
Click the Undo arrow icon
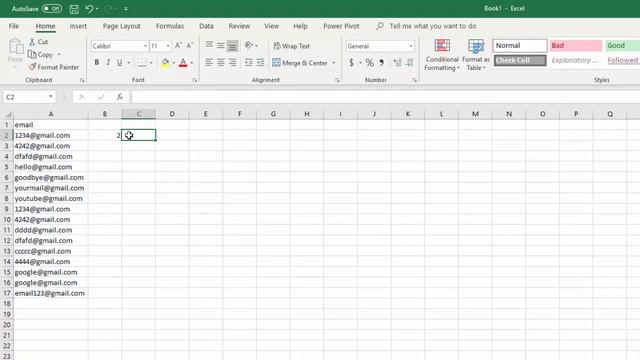[89, 9]
